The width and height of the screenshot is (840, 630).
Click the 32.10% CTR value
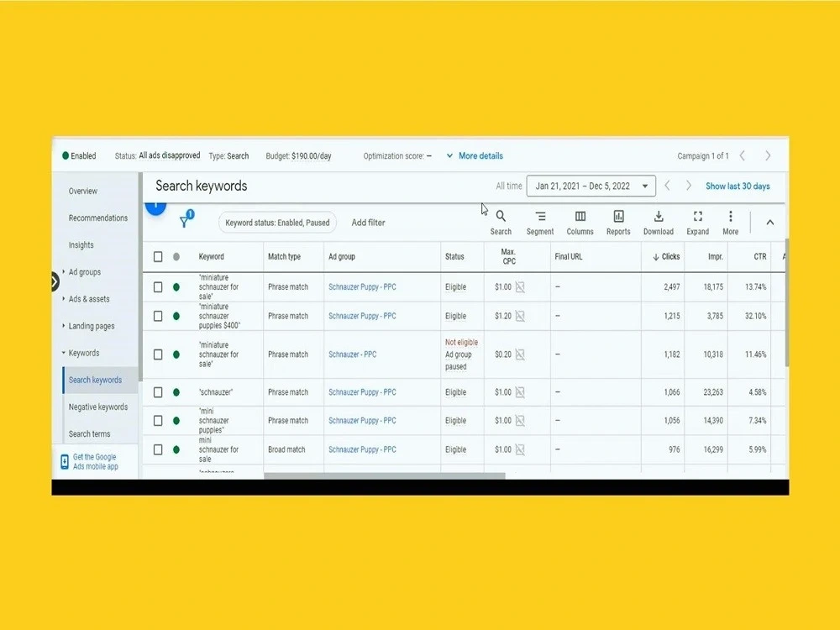point(755,316)
